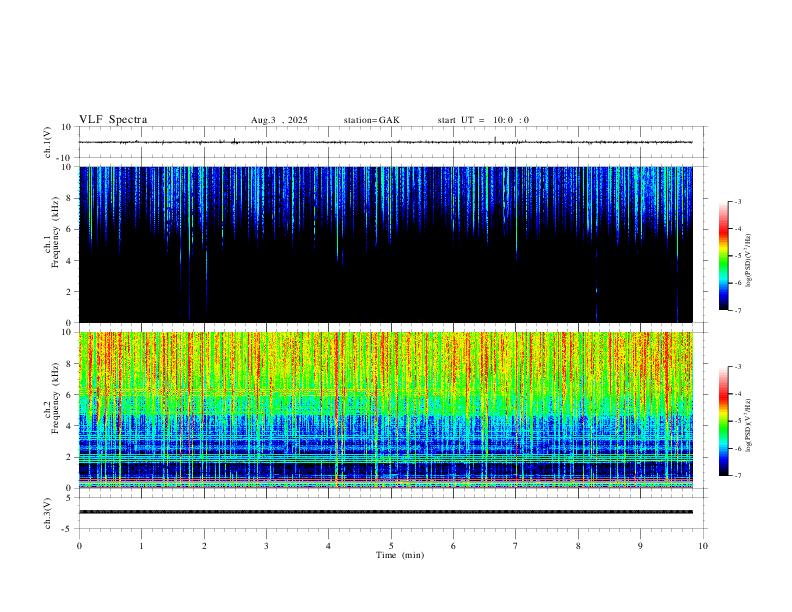The height and width of the screenshot is (612, 792).
Task: Click the time axis tick label '2'
Action: coord(204,546)
